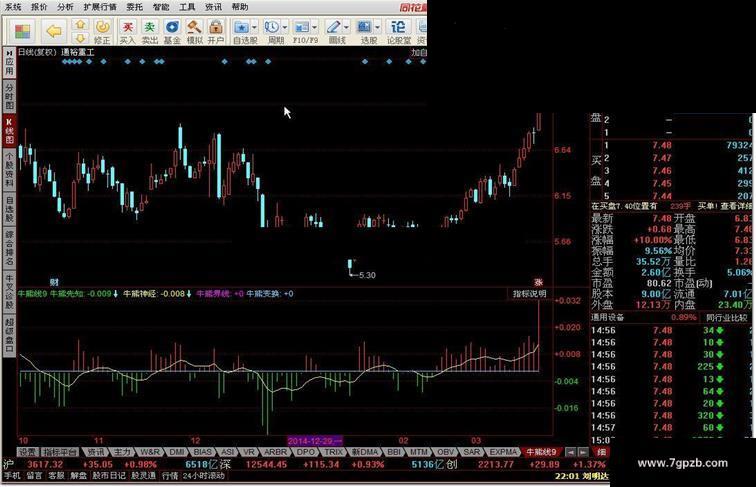The height and width of the screenshot is (487, 756).
Task: Select the 画线 draw line tool
Action: coord(334,32)
